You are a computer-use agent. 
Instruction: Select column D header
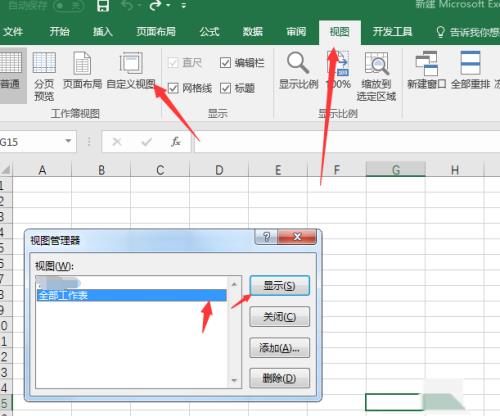219,170
